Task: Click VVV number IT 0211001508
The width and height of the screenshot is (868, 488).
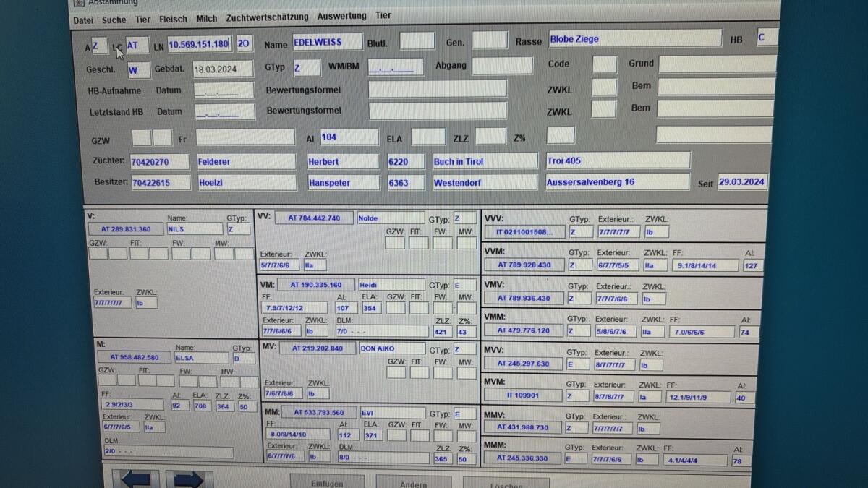Action: [524, 231]
